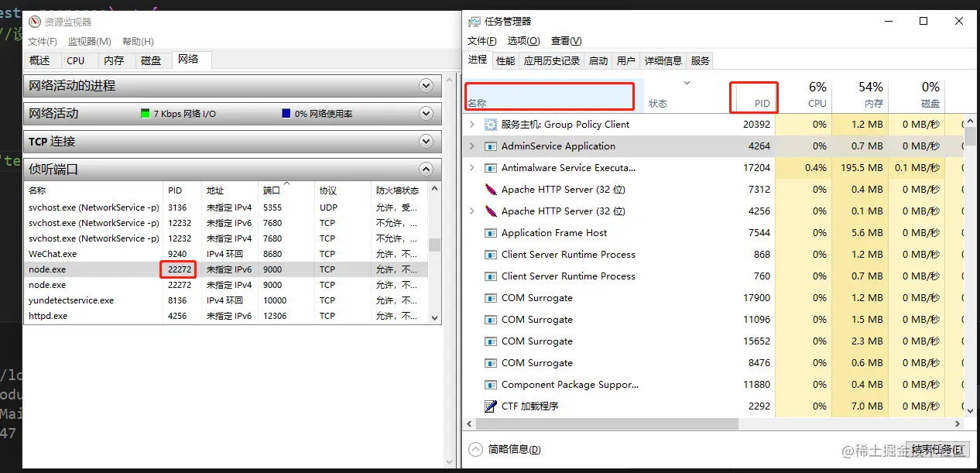
Task: Collapse to 简略信息 view with the arrow button
Action: (475, 449)
